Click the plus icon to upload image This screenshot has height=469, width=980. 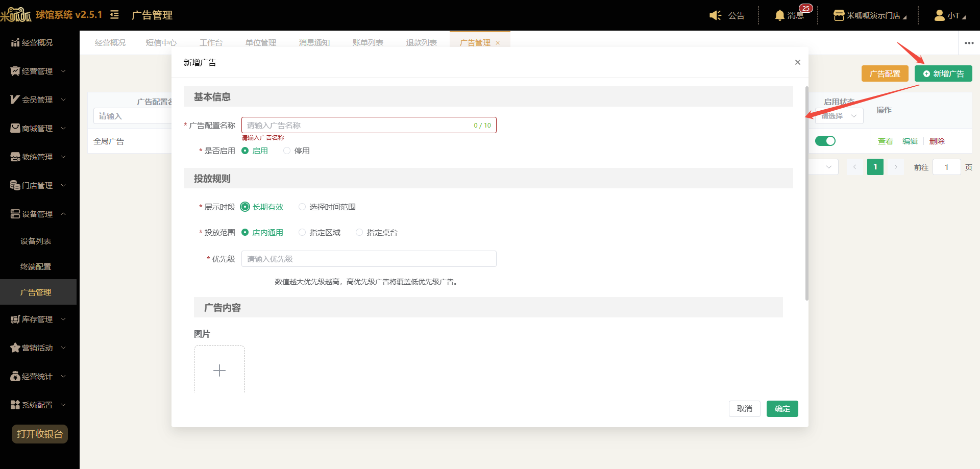219,370
